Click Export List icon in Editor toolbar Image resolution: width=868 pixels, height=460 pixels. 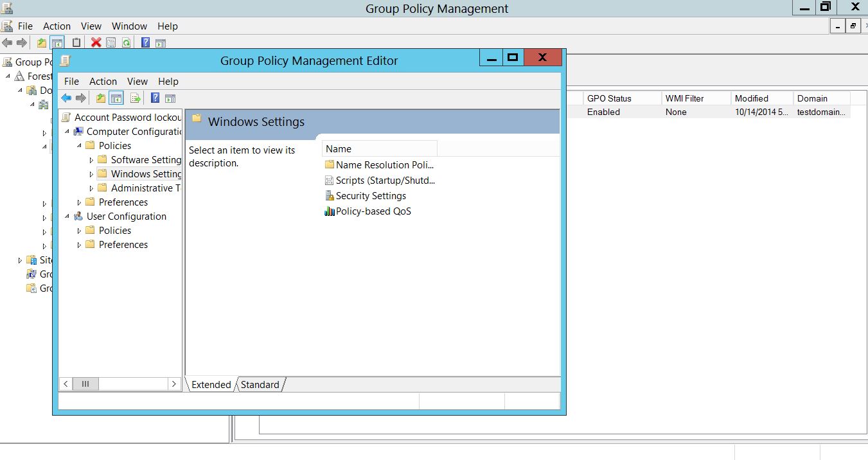136,98
